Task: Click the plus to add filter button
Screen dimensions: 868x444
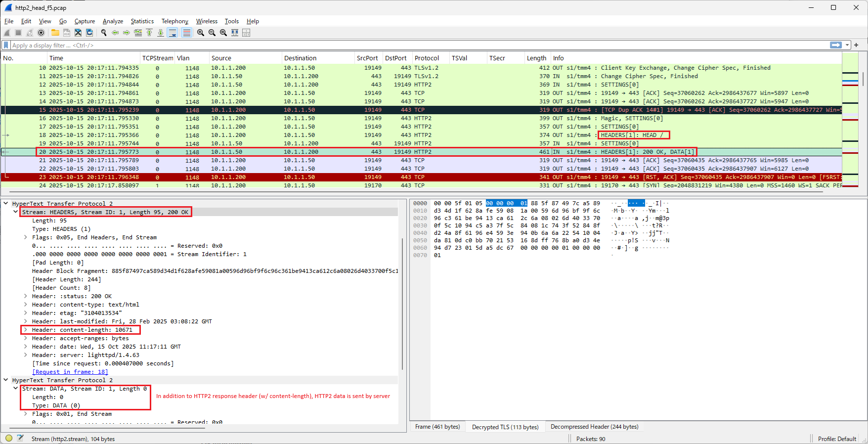Action: pyautogui.click(x=856, y=45)
